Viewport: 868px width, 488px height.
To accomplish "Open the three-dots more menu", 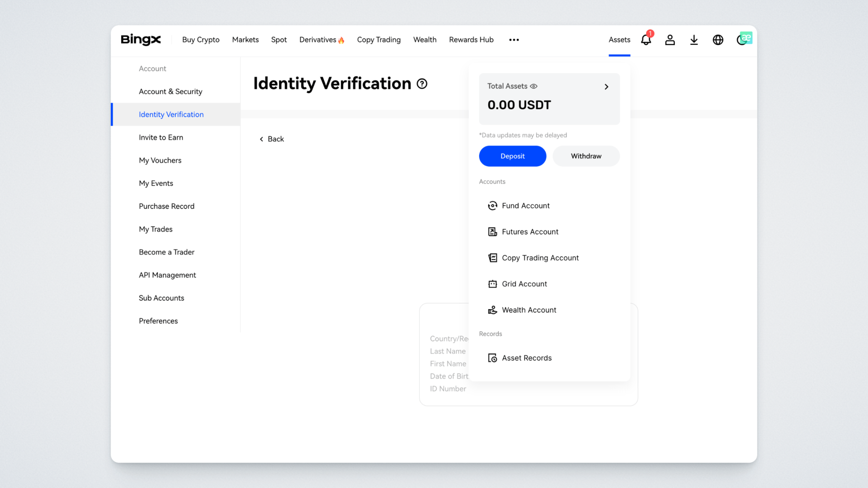I will click(514, 40).
